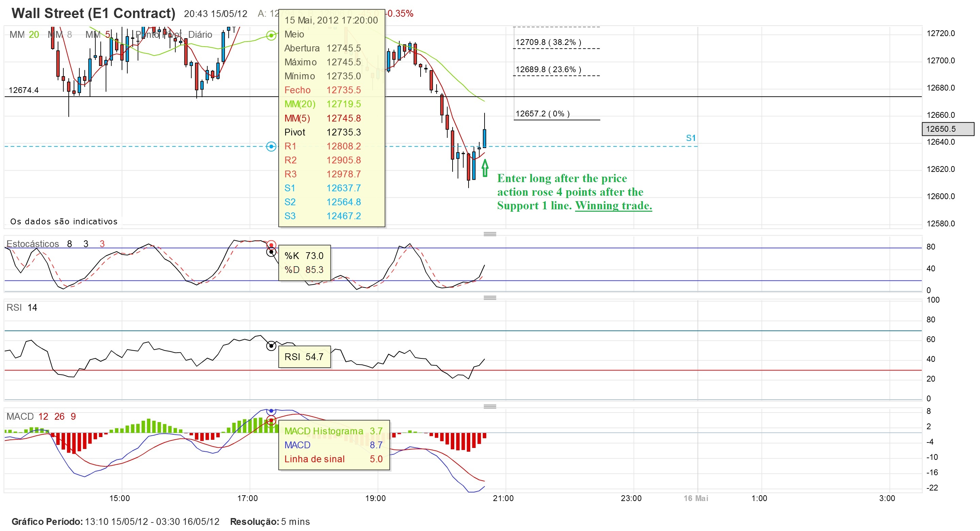Click the RSI 14 indicator label
Viewport: 980px width, 531px height.
pos(22,308)
